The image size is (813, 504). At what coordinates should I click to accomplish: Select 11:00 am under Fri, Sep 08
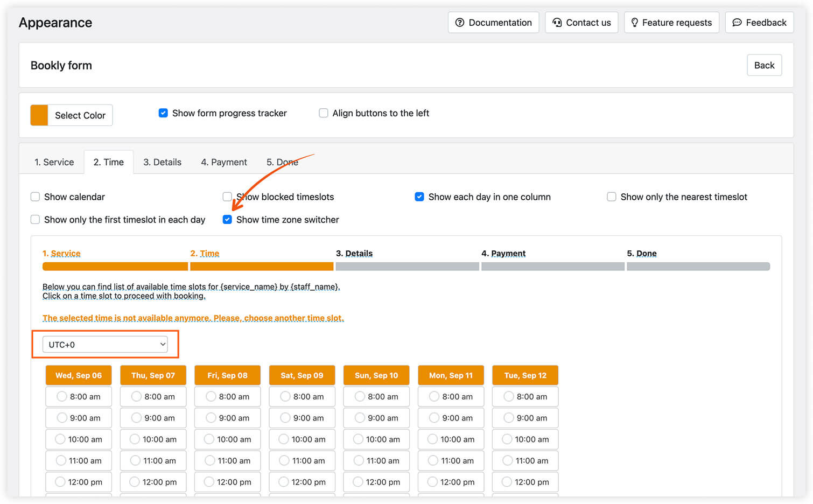(x=227, y=460)
